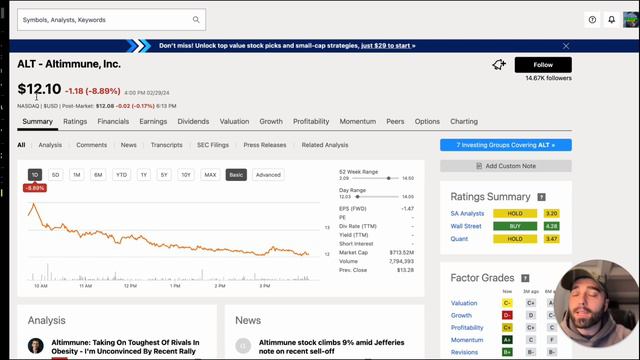Open the Wall Street rating link

point(466,226)
